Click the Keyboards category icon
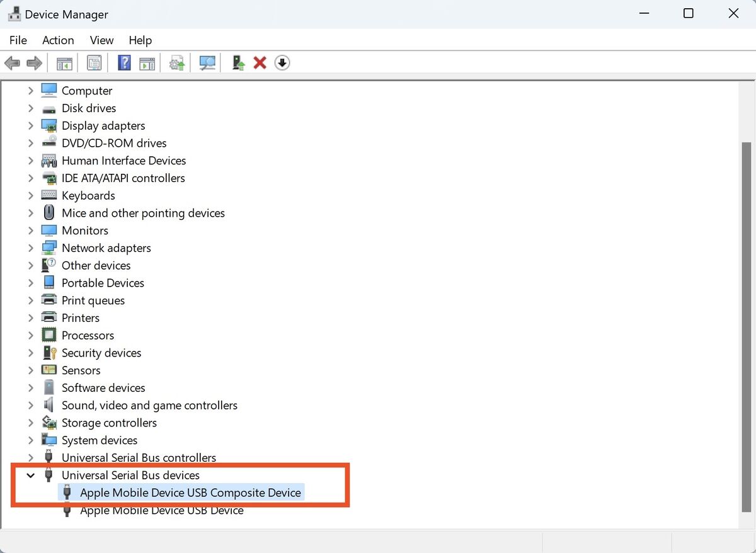This screenshot has width=756, height=553. coord(49,195)
